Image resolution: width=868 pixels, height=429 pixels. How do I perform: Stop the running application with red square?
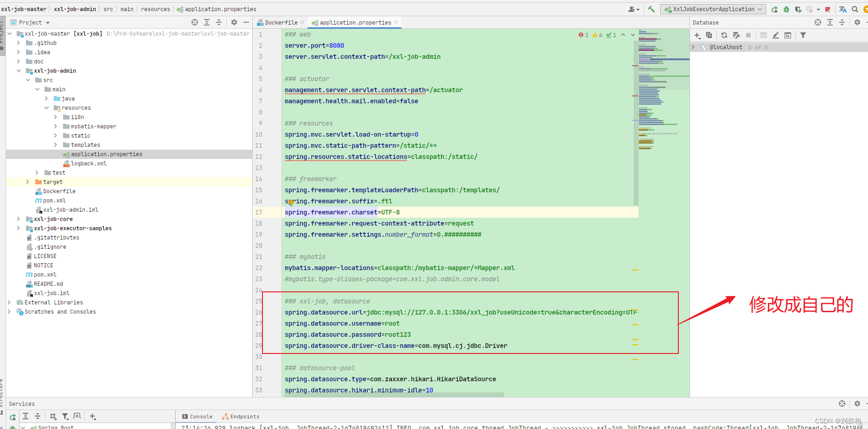pos(828,9)
